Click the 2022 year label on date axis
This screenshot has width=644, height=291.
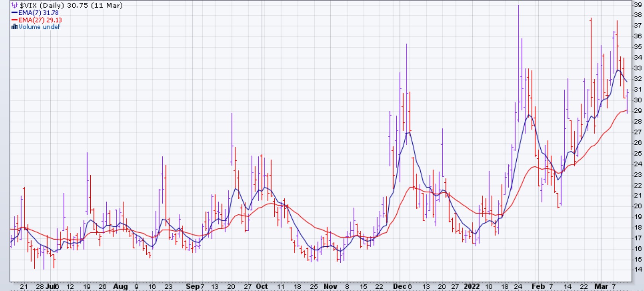pos(472,286)
